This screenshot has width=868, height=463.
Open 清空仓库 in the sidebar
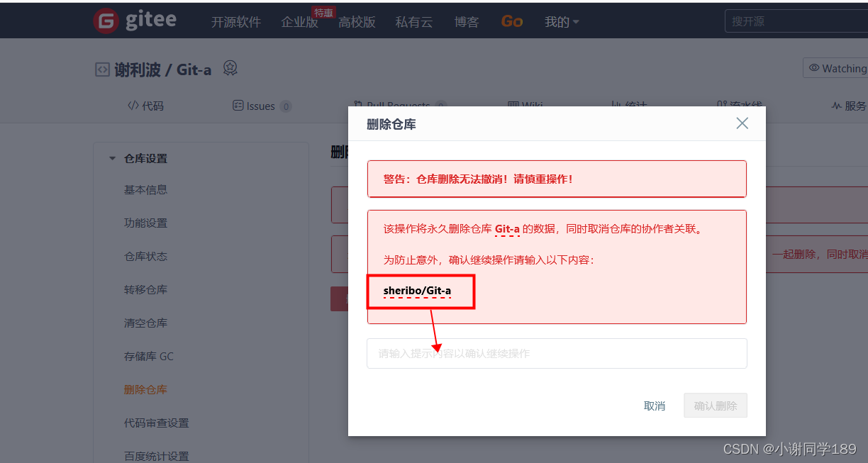(x=145, y=323)
